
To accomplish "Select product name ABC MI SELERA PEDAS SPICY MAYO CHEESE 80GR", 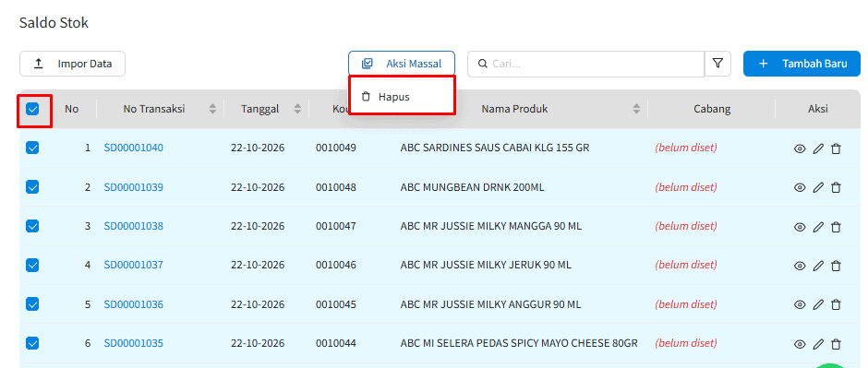I will click(519, 343).
